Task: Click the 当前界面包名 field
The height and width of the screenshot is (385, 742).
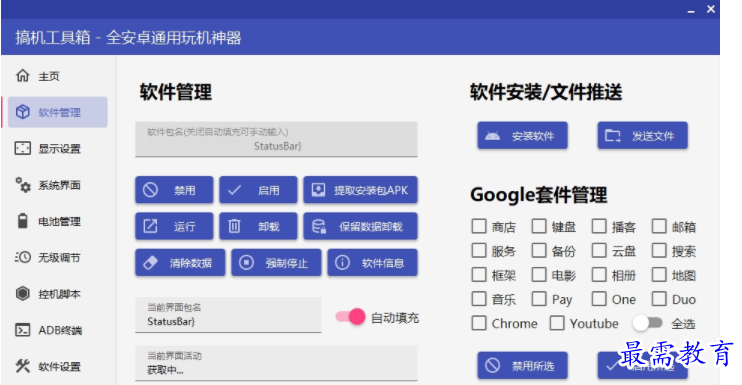Action: tap(228, 315)
